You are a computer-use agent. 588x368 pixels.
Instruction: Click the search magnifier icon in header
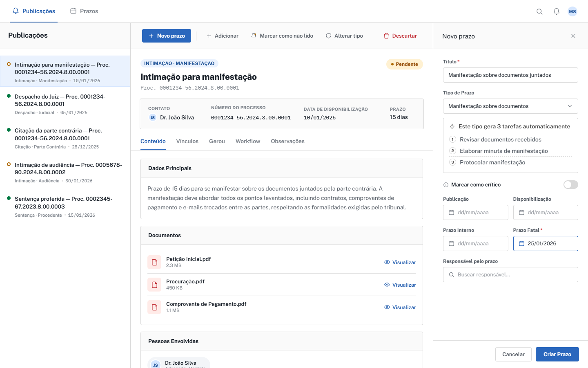coord(539,11)
